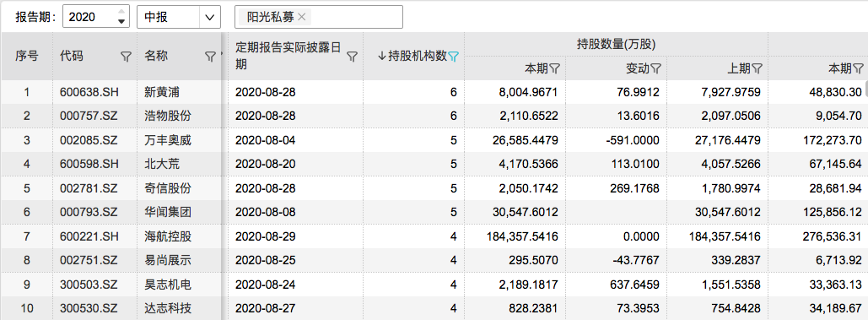This screenshot has width=868, height=320.
Task: Click stock name 北大荒
Action: point(162,164)
